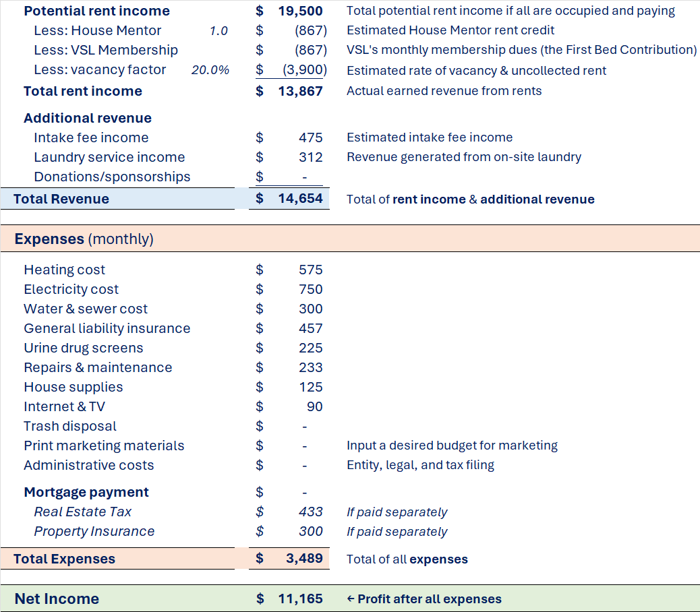The image size is (700, 612).
Task: Select the Total Expenses value 3,489
Action: pos(304,558)
